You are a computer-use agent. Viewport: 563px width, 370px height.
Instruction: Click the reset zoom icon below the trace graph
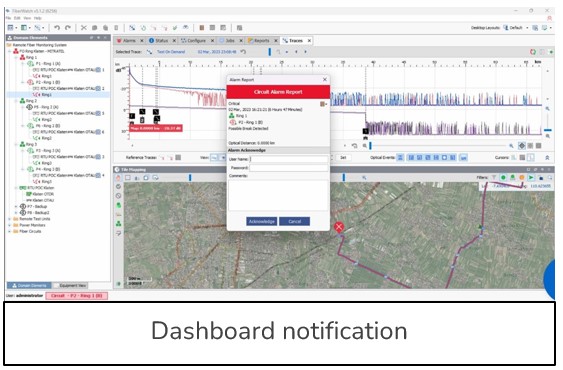click(354, 146)
